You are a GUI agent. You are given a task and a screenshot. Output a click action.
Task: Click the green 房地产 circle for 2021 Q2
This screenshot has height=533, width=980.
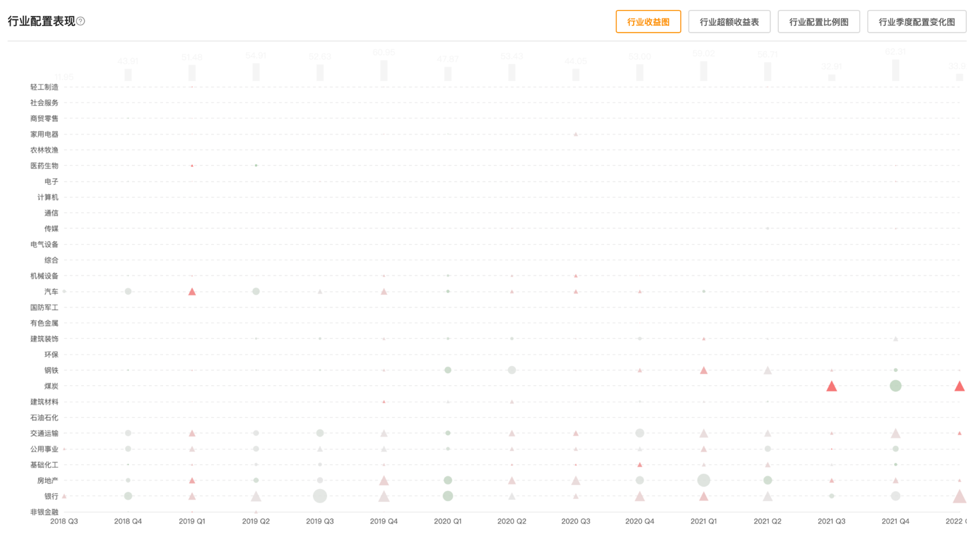(768, 480)
